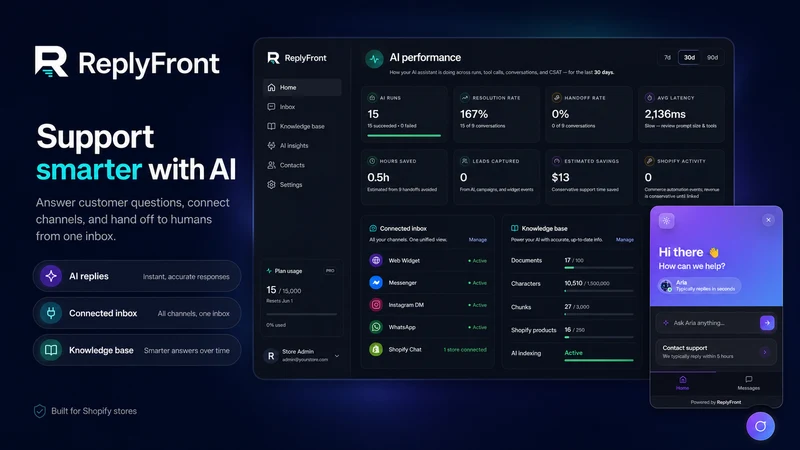Screen dimensions: 800x450
Task: Click the Connected inbox plug icon
Action: coord(51,313)
